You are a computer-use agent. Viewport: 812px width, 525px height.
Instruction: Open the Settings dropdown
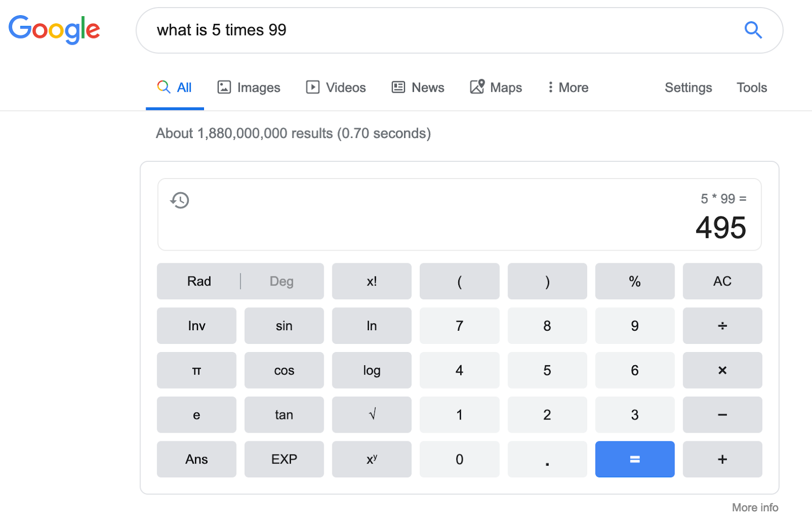tap(688, 88)
